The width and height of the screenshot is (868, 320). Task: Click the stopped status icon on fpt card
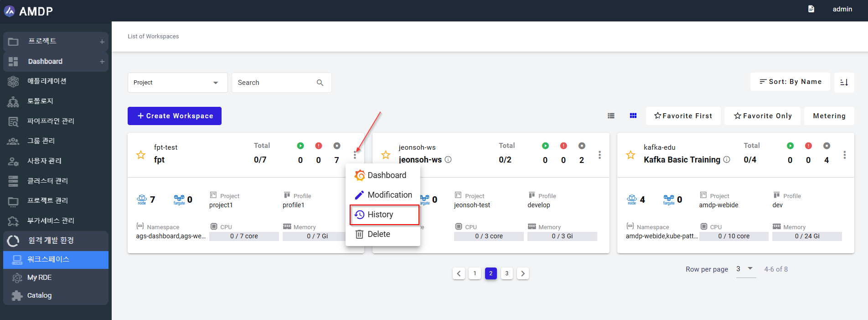point(337,146)
